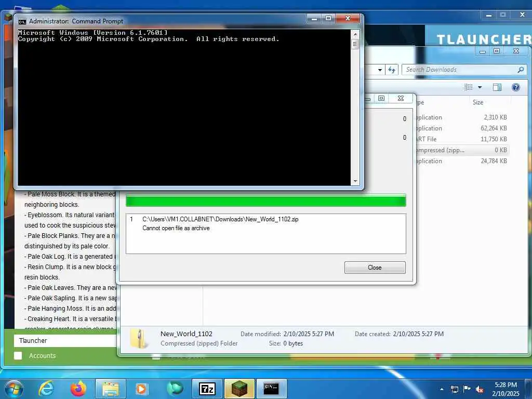This screenshot has width=532, height=399.
Task: Click the muted volume icon in tray
Action: point(480,389)
